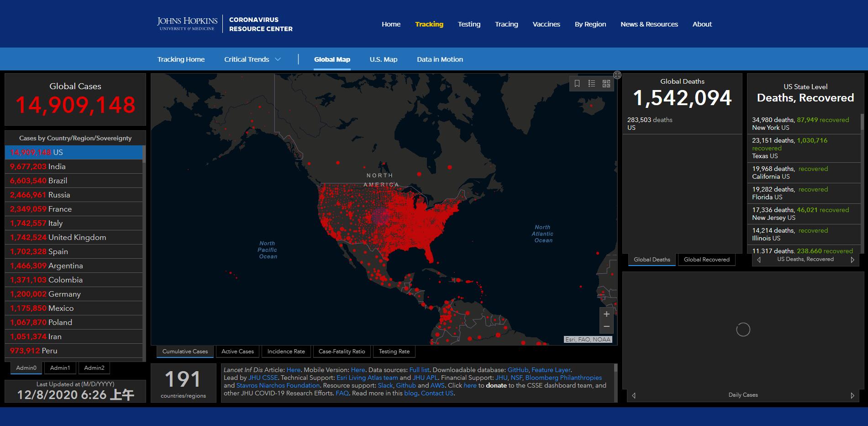The width and height of the screenshot is (868, 426).
Task: Select the Cumulative Cases map tab
Action: (185, 351)
